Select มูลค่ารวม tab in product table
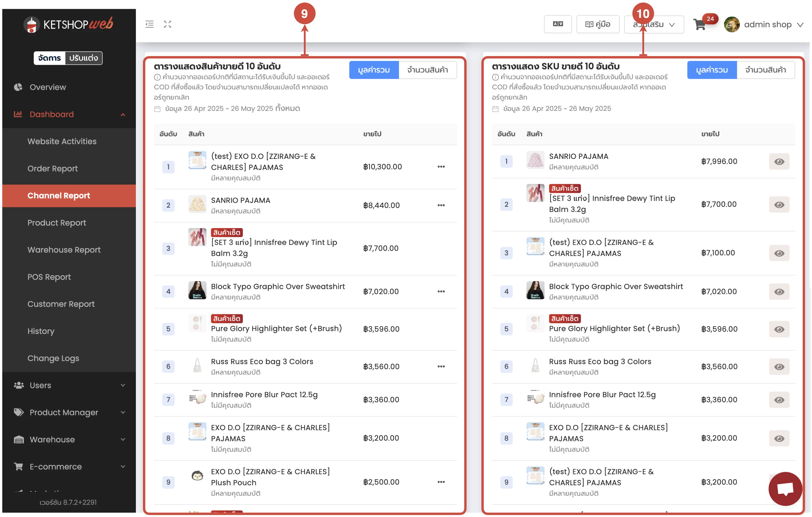Image resolution: width=812 pixels, height=517 pixels. 374,70
